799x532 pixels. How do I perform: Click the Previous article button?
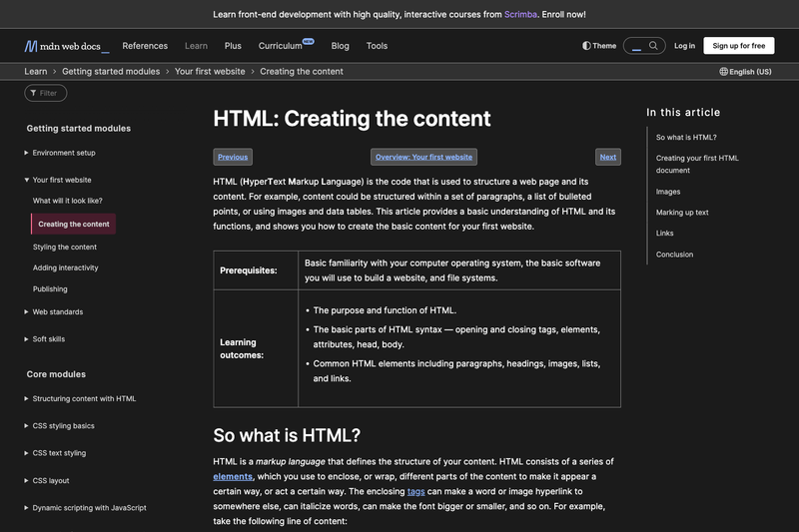[233, 158]
